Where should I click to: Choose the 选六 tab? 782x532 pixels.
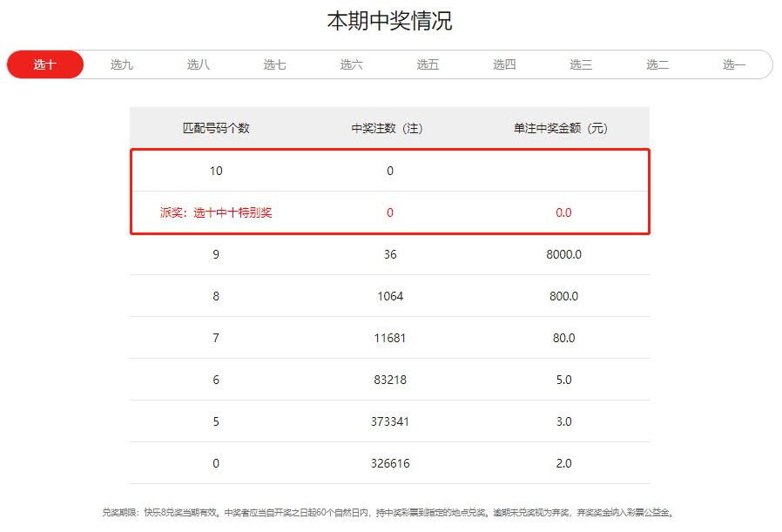(x=351, y=64)
